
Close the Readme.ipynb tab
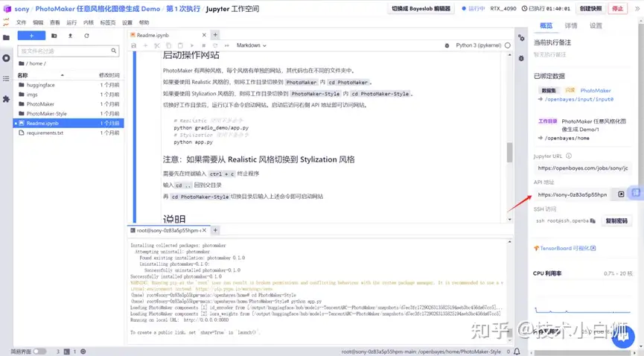click(204, 35)
